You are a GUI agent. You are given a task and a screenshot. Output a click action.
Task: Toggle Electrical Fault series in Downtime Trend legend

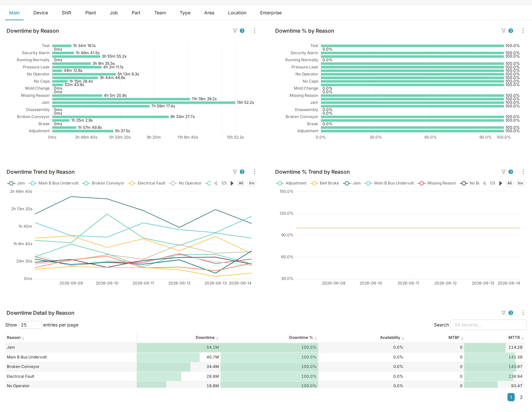(x=147, y=183)
